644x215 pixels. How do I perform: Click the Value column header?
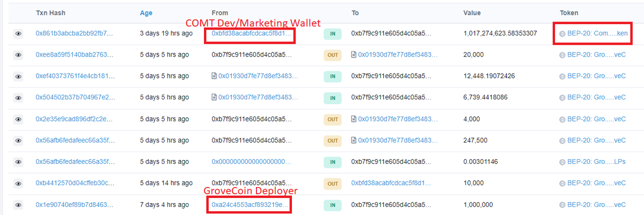coord(472,12)
